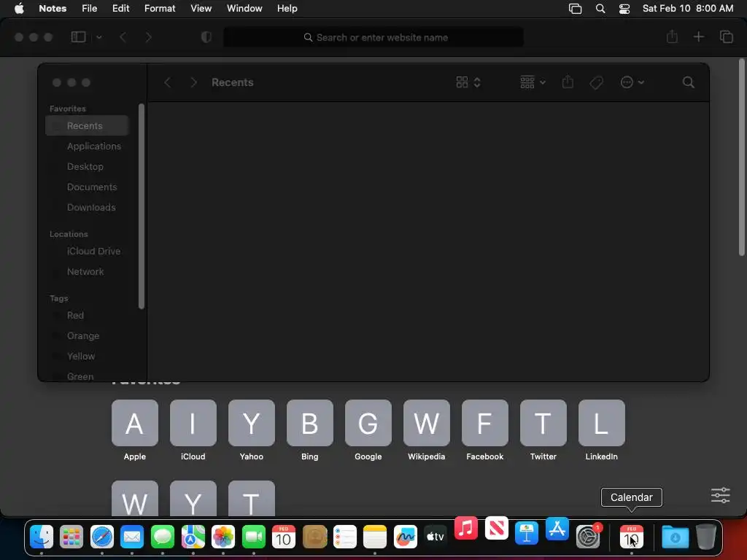The image size is (747, 560).
Task: Click search magnifier in Recents window
Action: [x=688, y=82]
